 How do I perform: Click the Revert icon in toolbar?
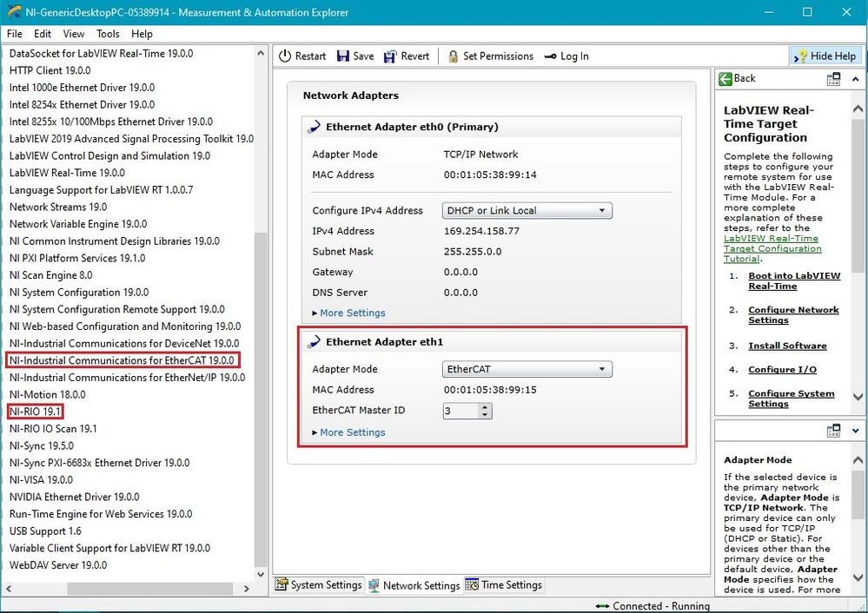click(x=390, y=56)
